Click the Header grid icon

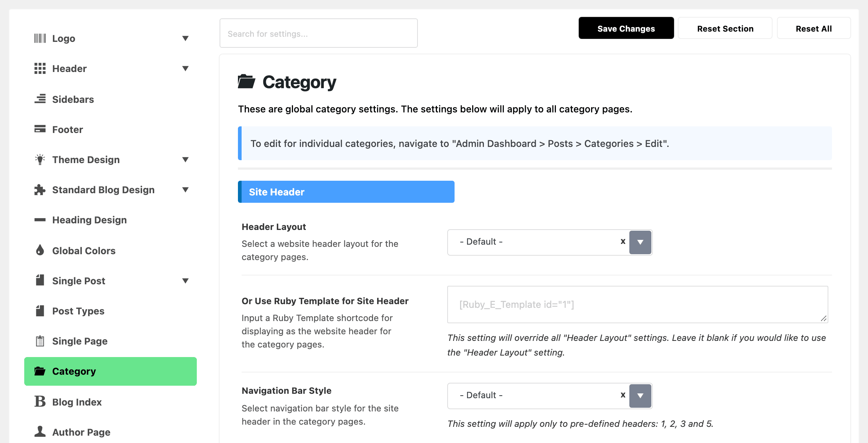click(40, 68)
